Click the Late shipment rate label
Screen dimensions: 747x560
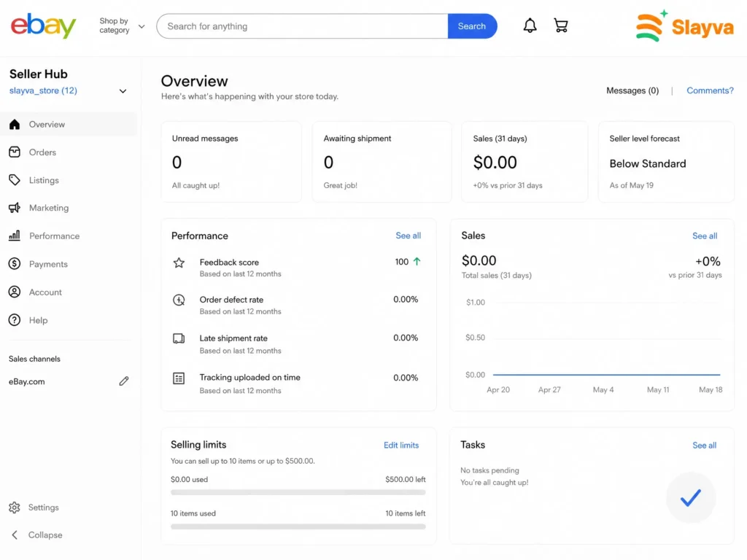coord(233,338)
